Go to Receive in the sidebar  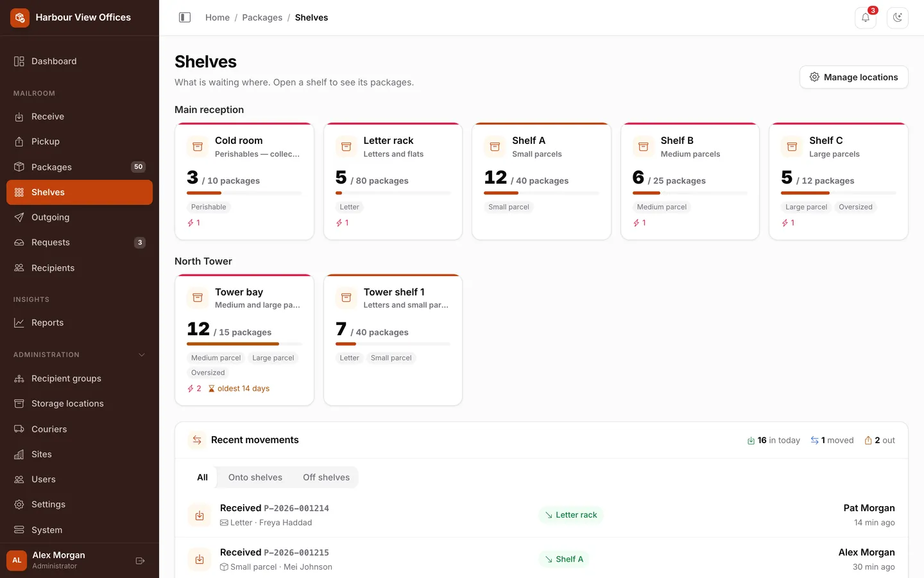[x=80, y=116]
